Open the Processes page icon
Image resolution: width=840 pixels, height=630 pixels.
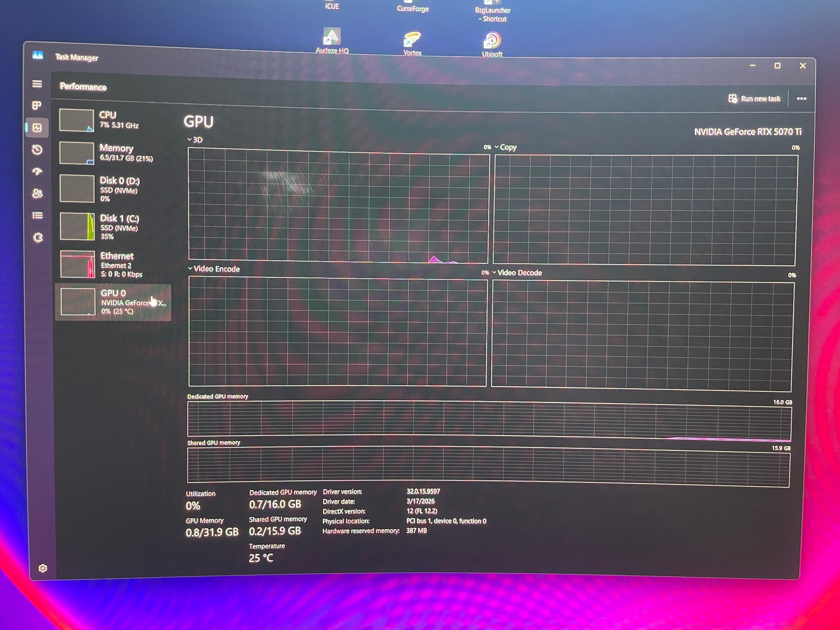(37, 106)
